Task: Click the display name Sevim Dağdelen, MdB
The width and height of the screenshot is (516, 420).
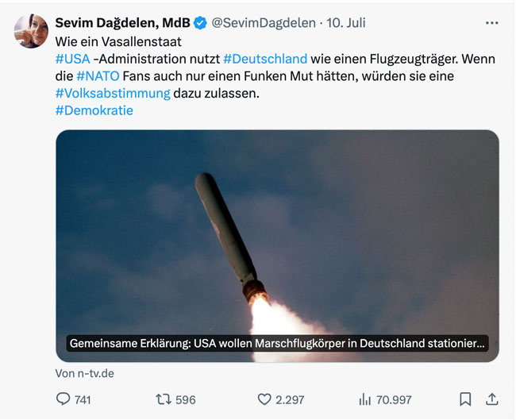Action: (122, 23)
